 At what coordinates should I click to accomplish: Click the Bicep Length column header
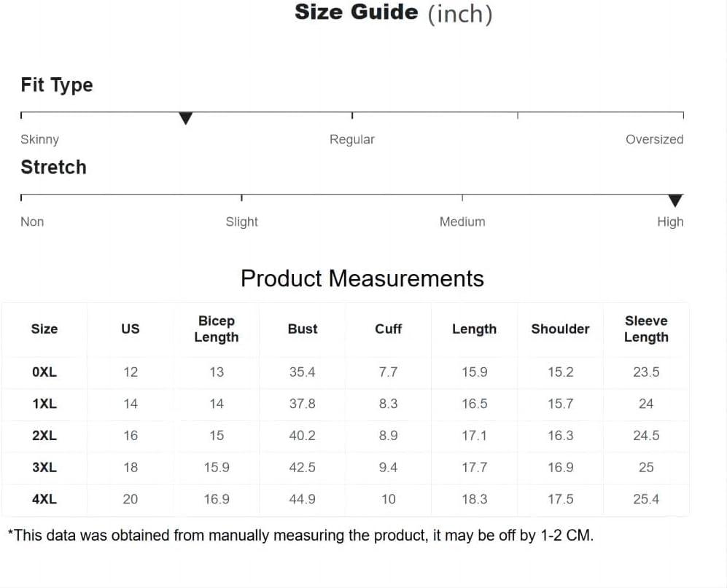tap(216, 329)
